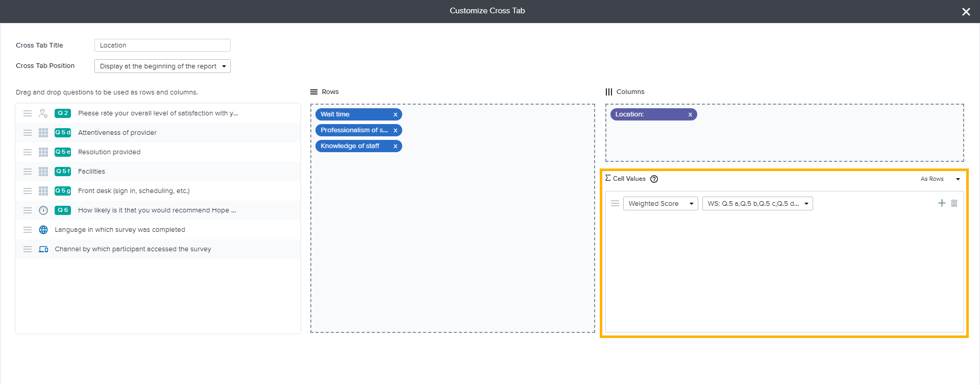The image size is (980, 385).
Task: Click the globe icon for survey language
Action: click(x=43, y=230)
